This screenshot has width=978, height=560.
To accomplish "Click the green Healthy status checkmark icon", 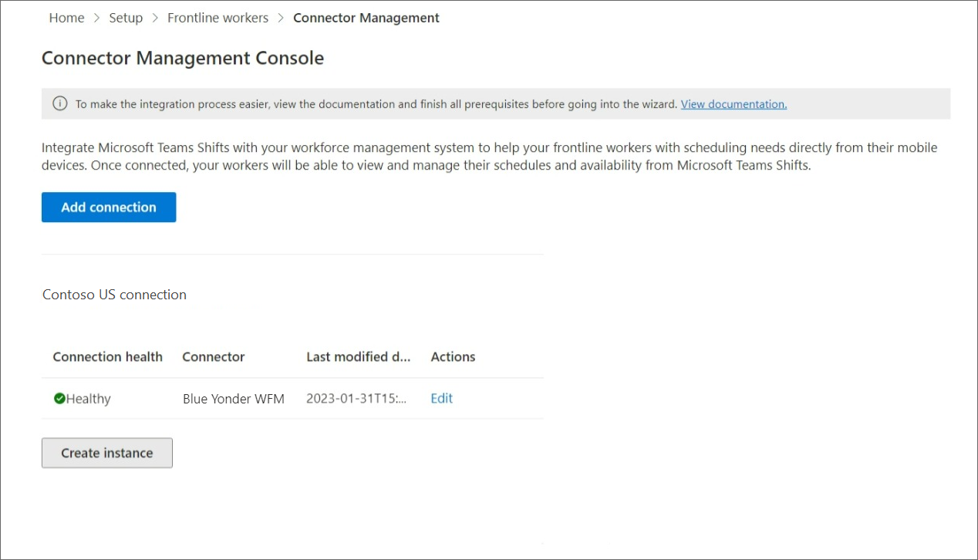I will 59,399.
